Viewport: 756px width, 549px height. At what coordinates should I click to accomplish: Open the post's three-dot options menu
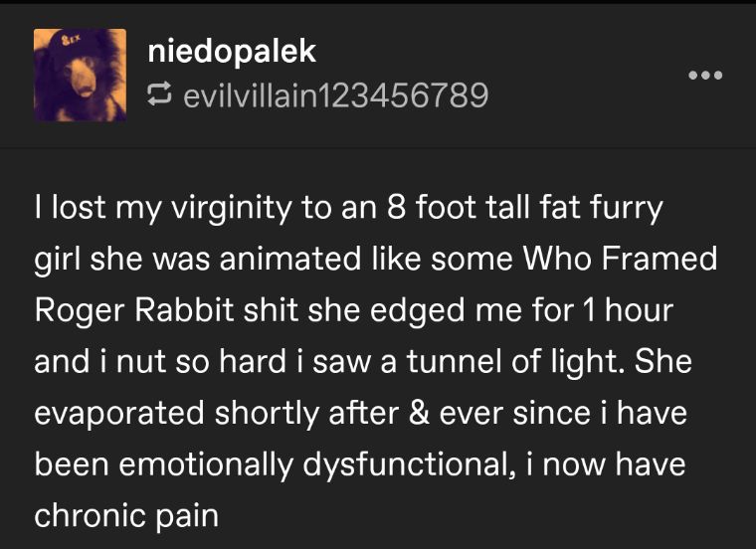point(705,75)
